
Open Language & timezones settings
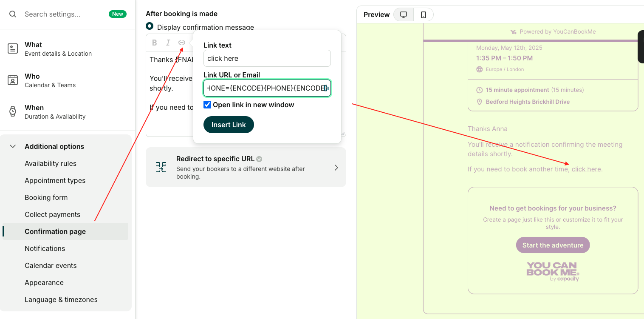coord(61,299)
